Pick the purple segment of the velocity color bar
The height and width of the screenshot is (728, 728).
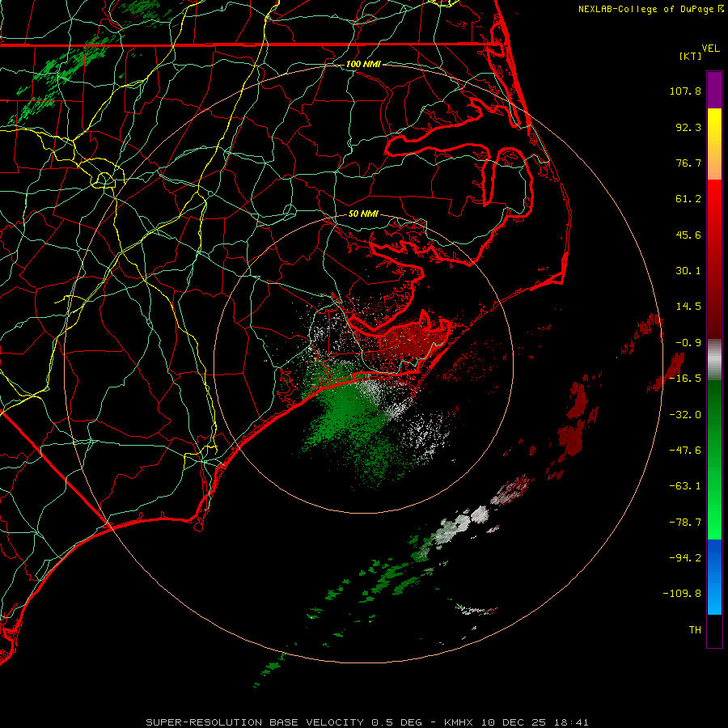[714, 90]
